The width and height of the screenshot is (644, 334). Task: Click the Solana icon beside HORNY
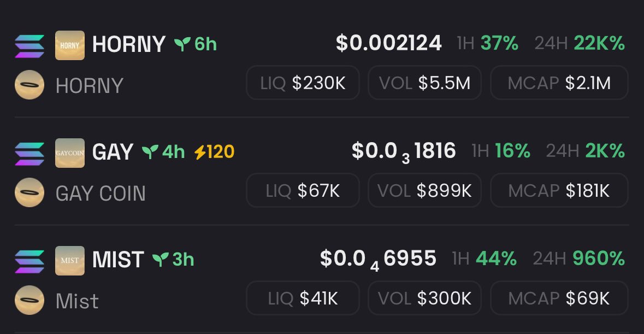click(x=29, y=45)
